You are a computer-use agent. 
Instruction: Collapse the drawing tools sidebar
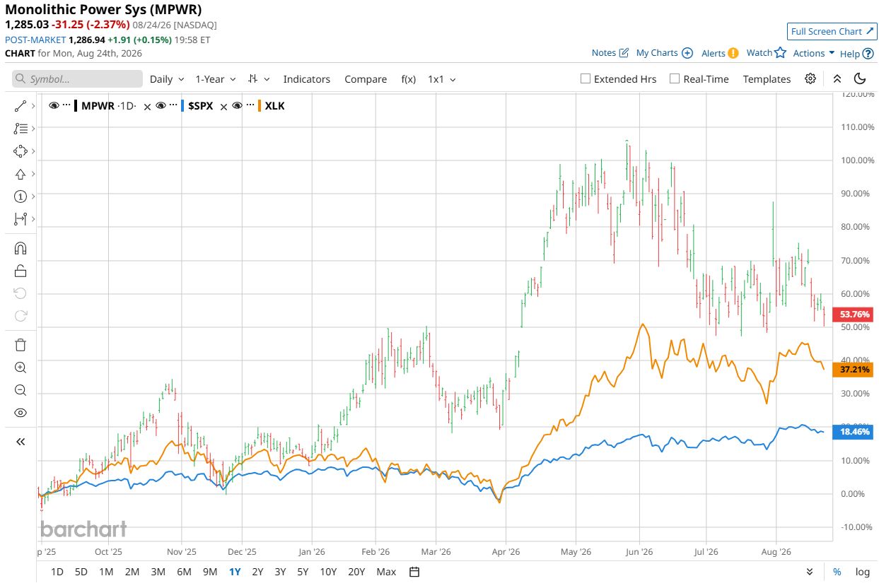click(x=20, y=442)
